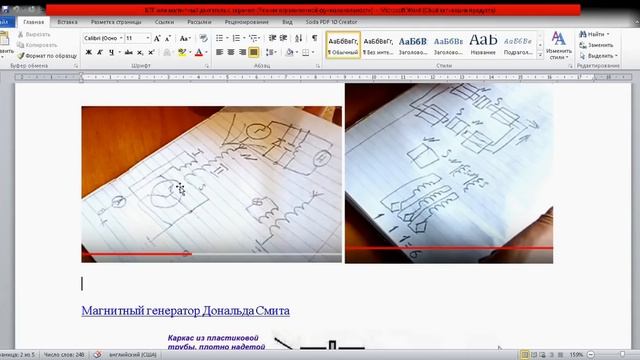
Task: Open Вставка ribbon tab
Action: pos(67,22)
